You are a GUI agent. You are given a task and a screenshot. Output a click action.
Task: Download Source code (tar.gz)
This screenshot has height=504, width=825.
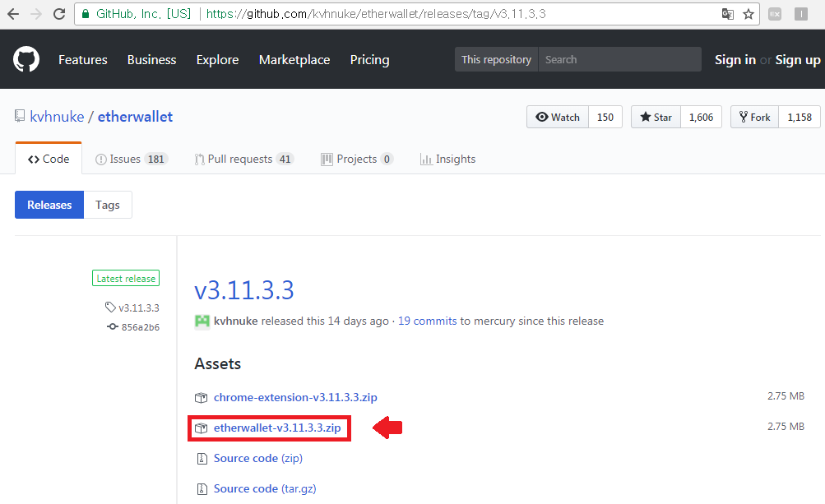pyautogui.click(x=265, y=488)
